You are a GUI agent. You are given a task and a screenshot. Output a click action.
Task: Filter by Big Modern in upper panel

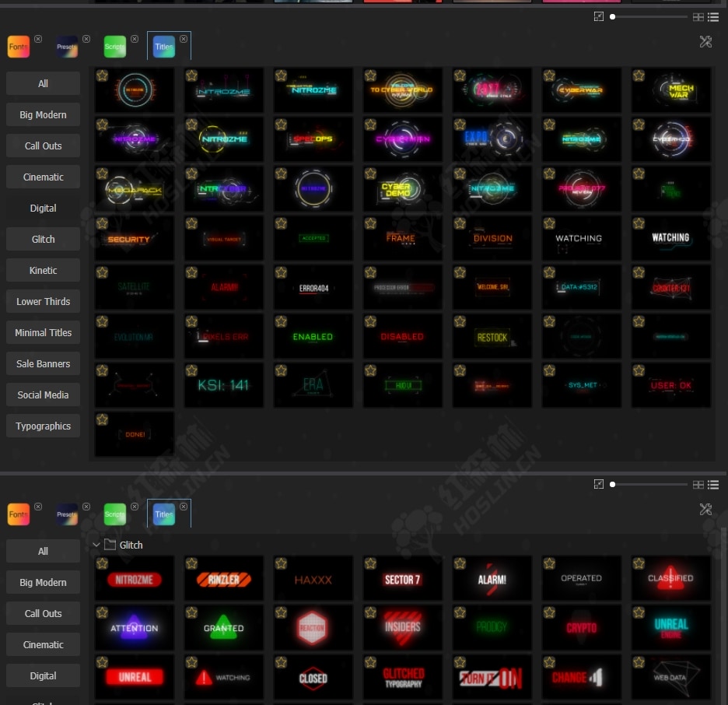coord(44,114)
